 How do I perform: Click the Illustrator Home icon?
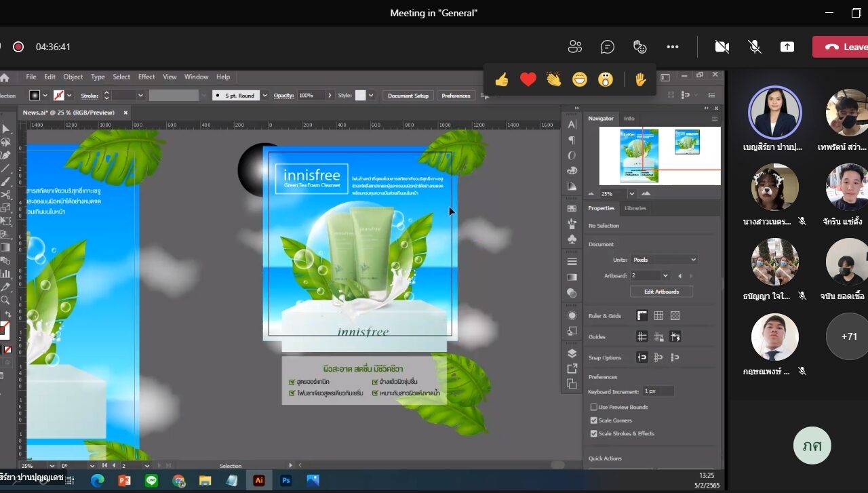tap(5, 77)
